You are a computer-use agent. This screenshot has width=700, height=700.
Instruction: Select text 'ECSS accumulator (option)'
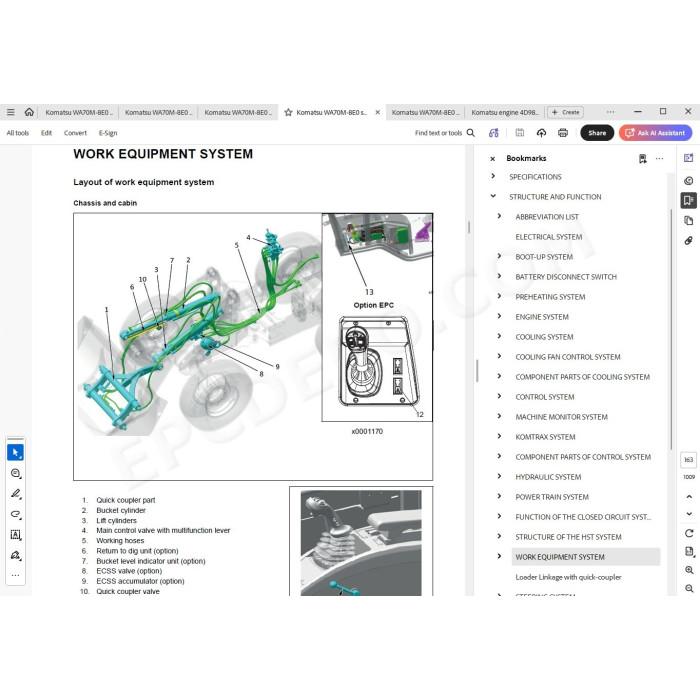(x=140, y=581)
